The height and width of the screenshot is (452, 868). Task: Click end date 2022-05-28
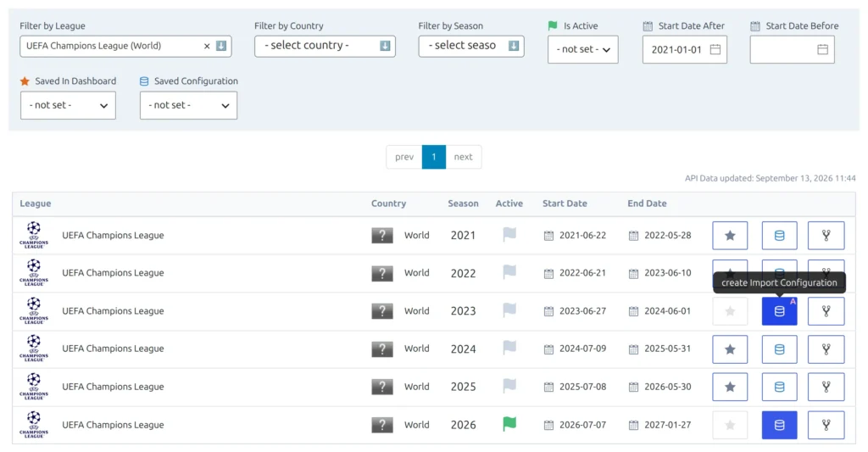668,236
